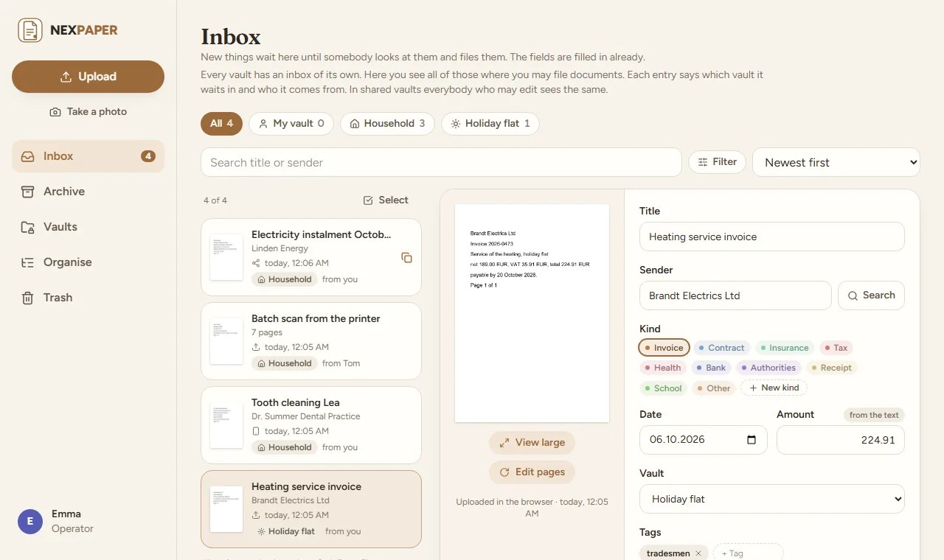This screenshot has width=944, height=560.
Task: Select the Insurance kind chip
Action: (783, 348)
